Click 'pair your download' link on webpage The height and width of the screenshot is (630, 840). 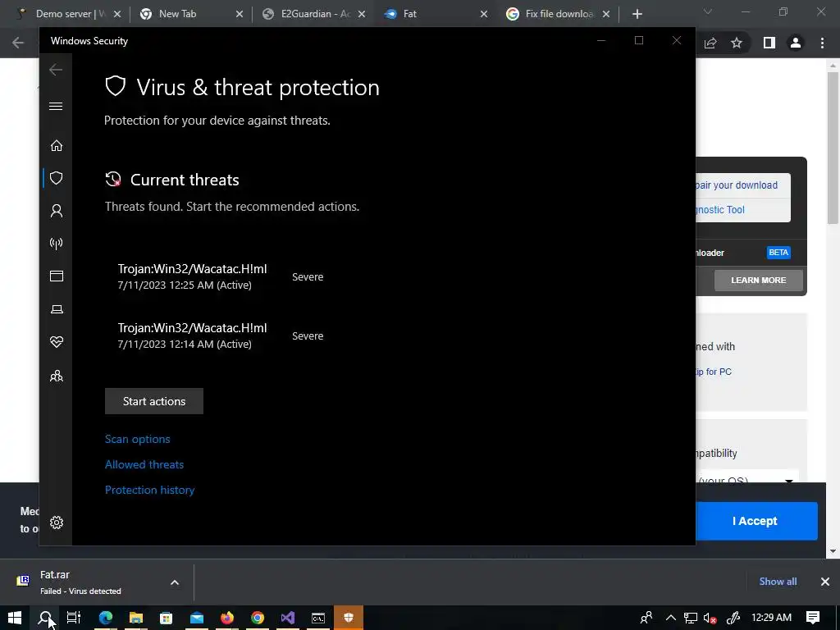pos(736,185)
